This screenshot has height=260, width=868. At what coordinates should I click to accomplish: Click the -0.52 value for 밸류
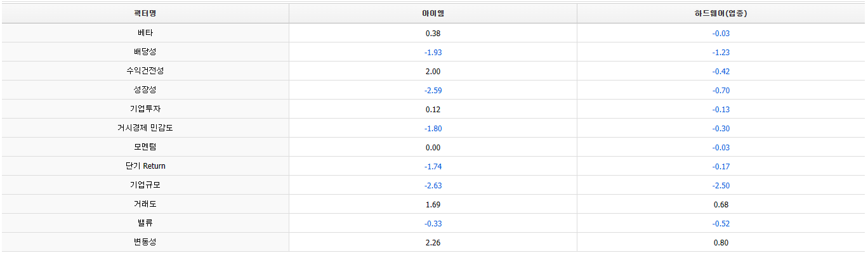pos(721,223)
